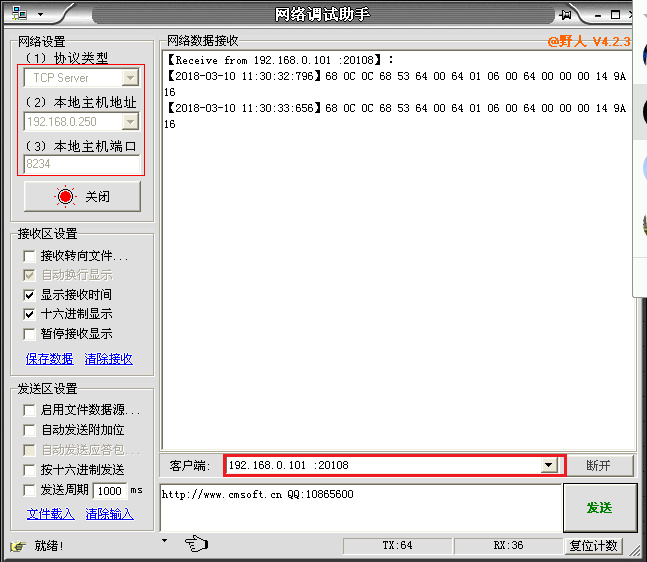647x562 pixels.
Task: Click the Receive from 192.168.0.101 :20108 line
Action: [280, 60]
